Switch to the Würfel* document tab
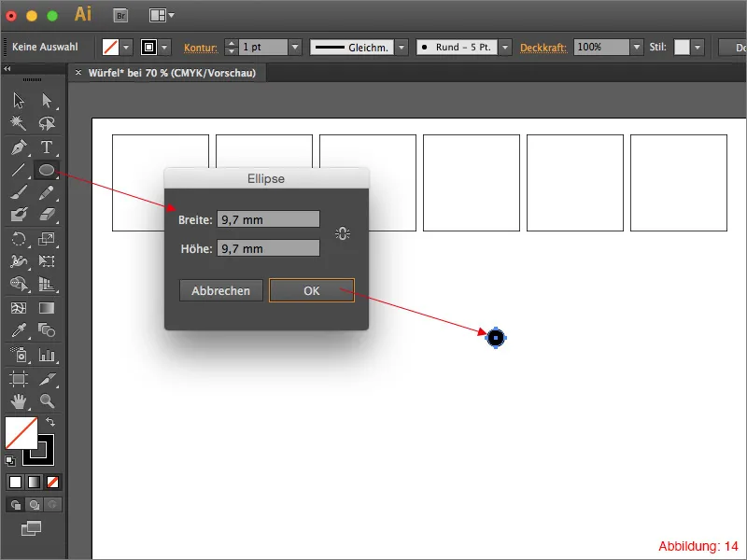This screenshot has height=560, width=747. click(x=172, y=73)
